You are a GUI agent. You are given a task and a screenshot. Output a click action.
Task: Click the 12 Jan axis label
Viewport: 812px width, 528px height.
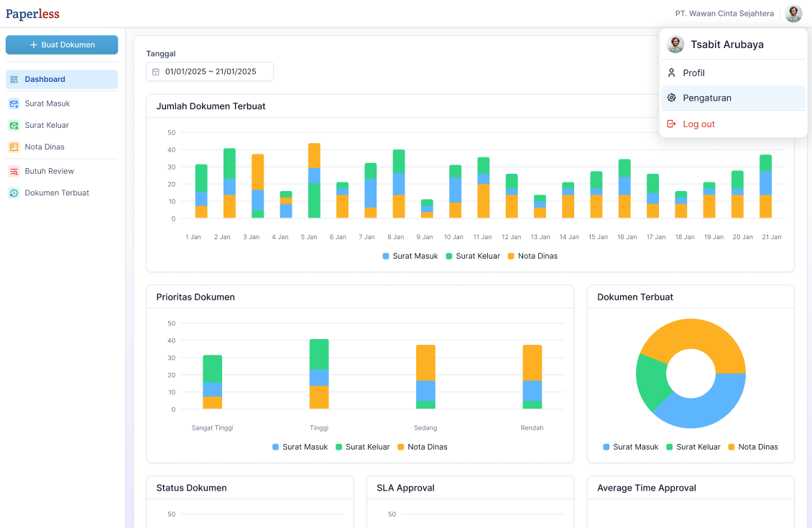click(511, 237)
